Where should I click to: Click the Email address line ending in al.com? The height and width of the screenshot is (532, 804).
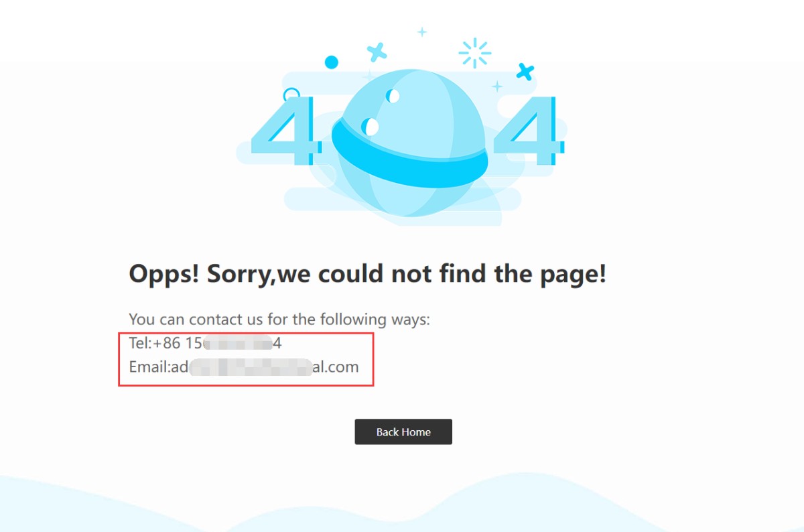(244, 367)
